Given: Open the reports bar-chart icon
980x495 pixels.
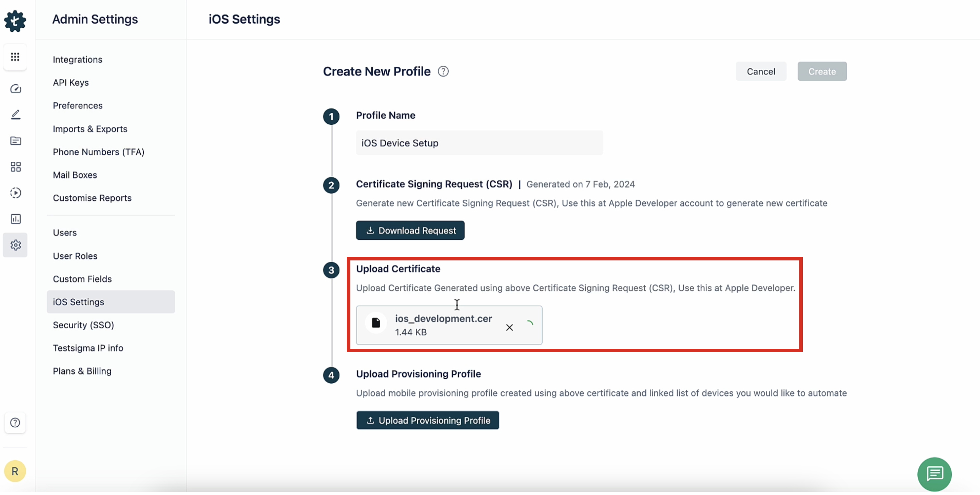Looking at the screenshot, I should coord(15,218).
